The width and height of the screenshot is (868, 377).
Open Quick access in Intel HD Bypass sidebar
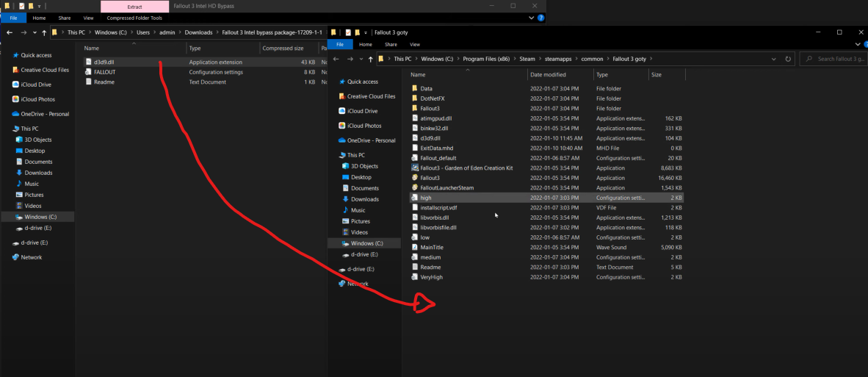pyautogui.click(x=37, y=55)
